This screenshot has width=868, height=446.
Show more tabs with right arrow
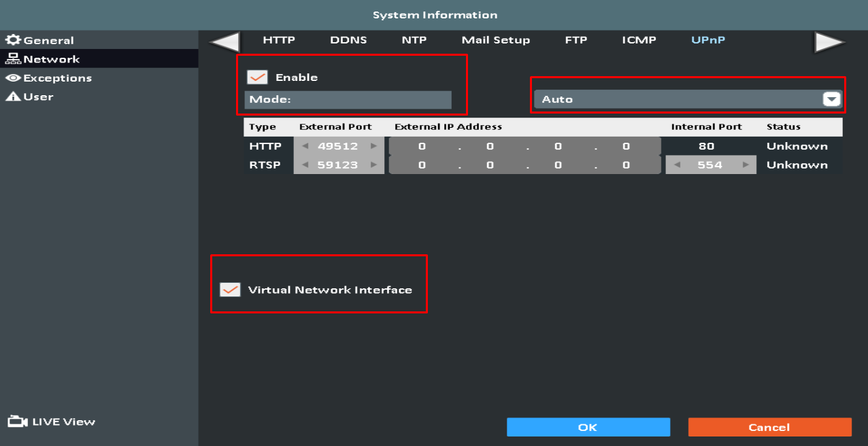click(829, 41)
